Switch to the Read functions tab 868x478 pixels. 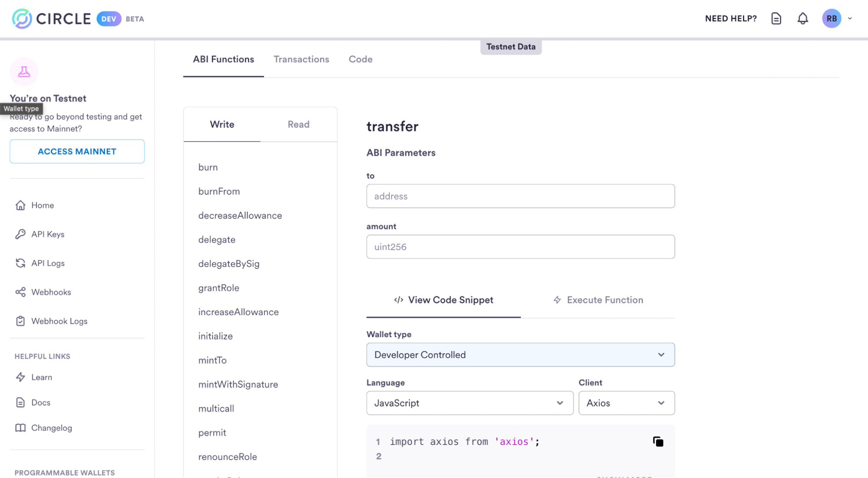(x=298, y=124)
